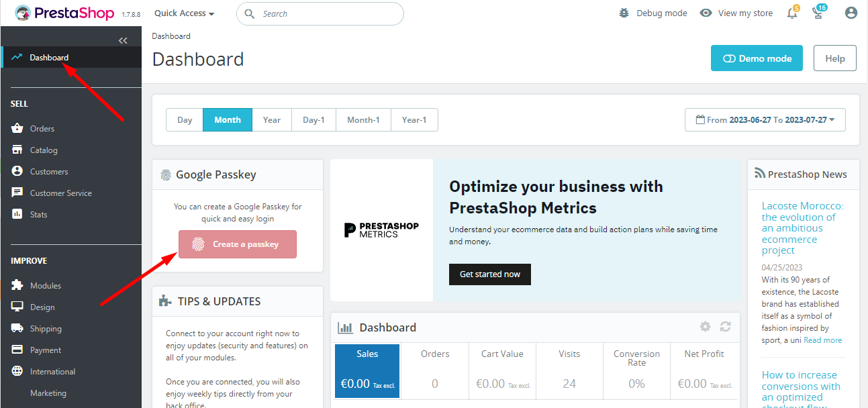The width and height of the screenshot is (868, 408).
Task: Click the Design monitor icon
Action: 17,307
